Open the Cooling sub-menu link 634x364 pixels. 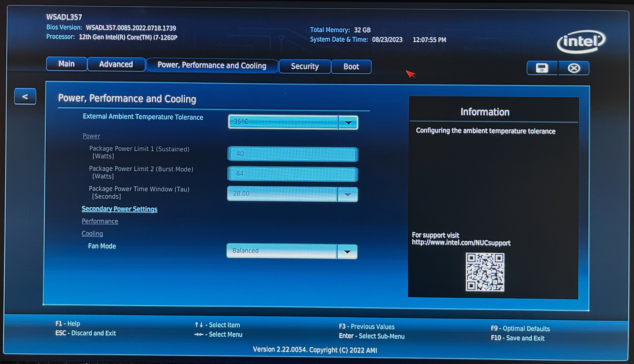coord(92,233)
